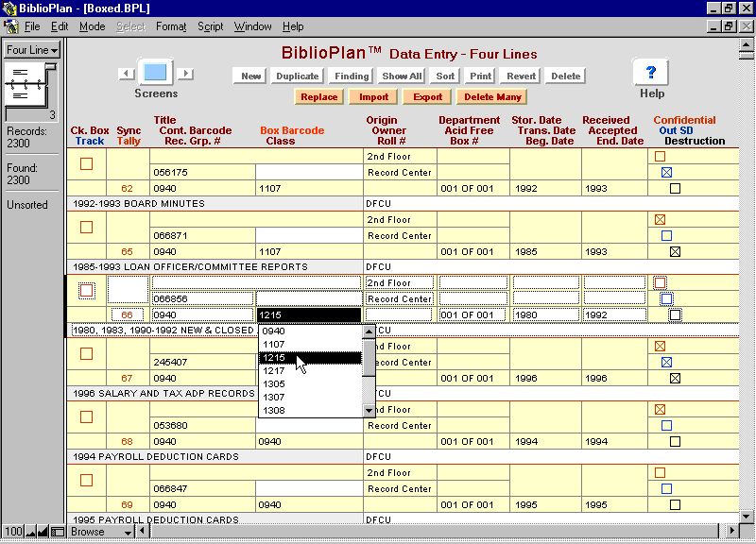Viewport: 756px width, 544px height.
Task: Open Help via the question mark icon
Action: click(651, 73)
